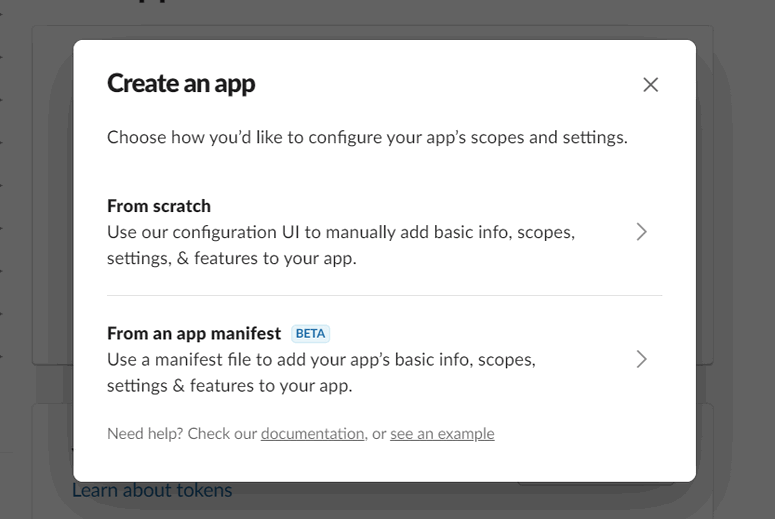Click the chevron arrow beside From an app manifest

pyautogui.click(x=642, y=358)
